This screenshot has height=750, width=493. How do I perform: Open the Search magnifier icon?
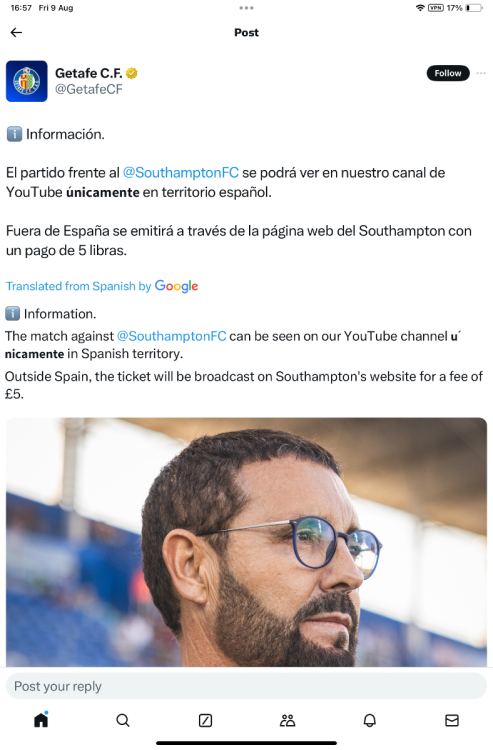(x=123, y=720)
